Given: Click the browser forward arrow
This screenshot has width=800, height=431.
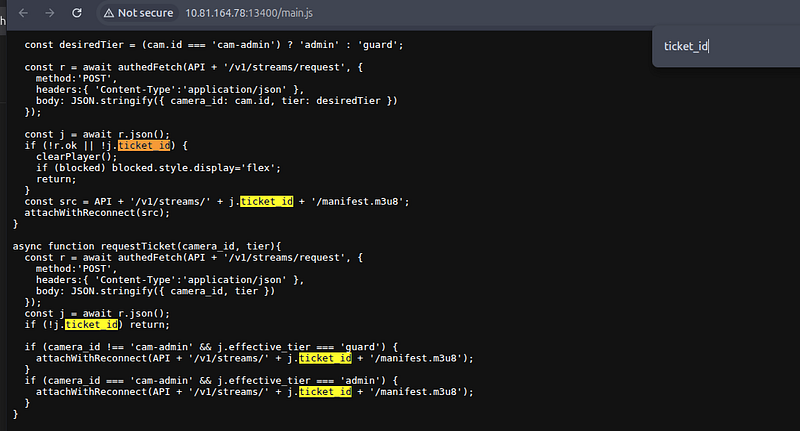Looking at the screenshot, I should tap(49, 13).
